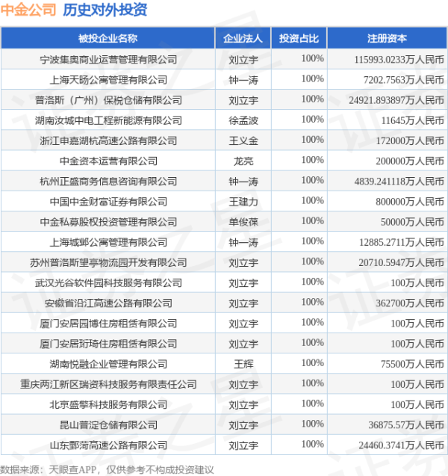
Task: Click 湖南悦融企业管理有限公司 cell
Action: 108,365
